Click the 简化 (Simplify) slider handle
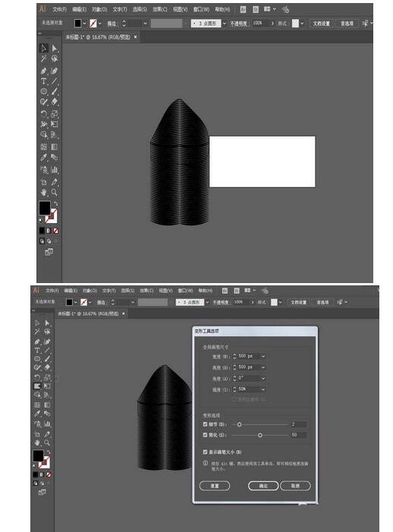Image resolution: width=393 pixels, height=532 pixels. (260, 435)
